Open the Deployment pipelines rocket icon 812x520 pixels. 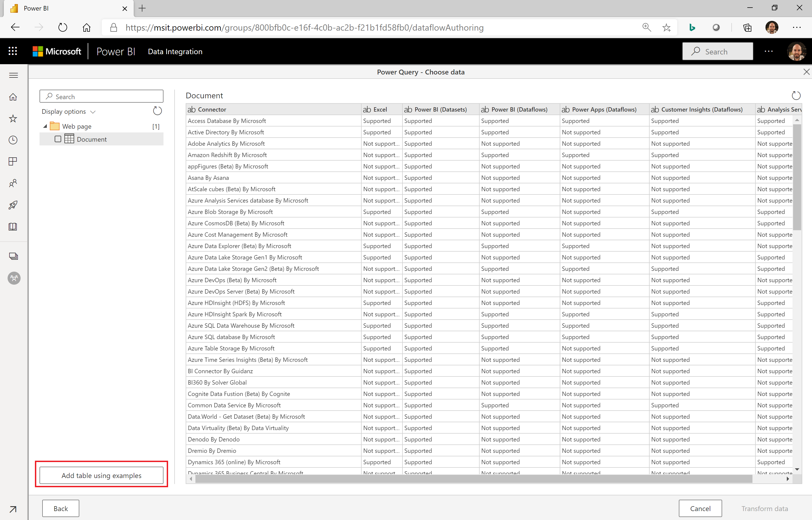pos(13,205)
